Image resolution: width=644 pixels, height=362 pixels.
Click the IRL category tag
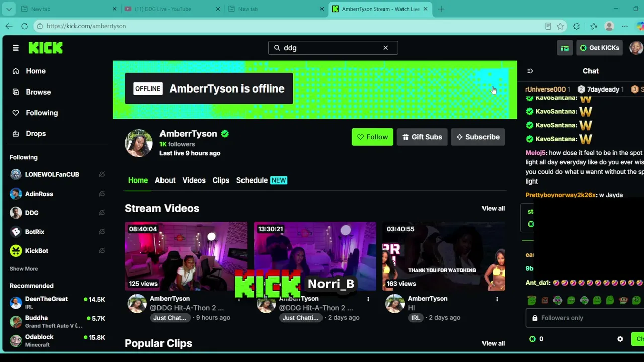pyautogui.click(x=416, y=318)
